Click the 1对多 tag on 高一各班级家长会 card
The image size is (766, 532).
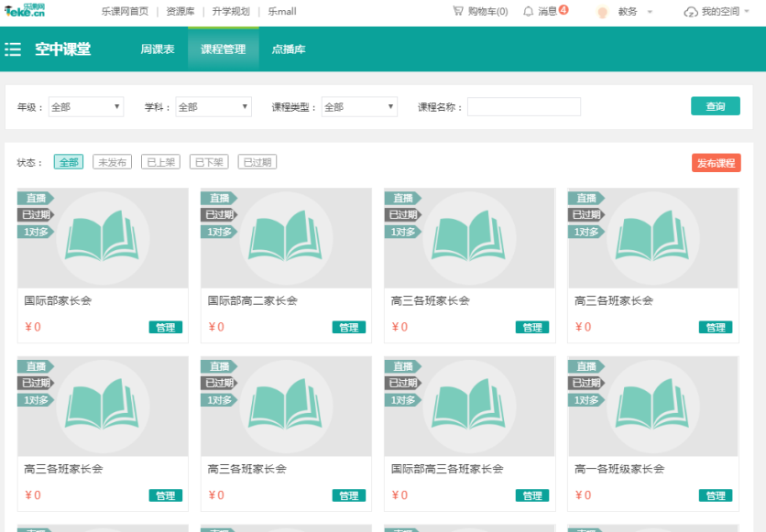click(586, 400)
